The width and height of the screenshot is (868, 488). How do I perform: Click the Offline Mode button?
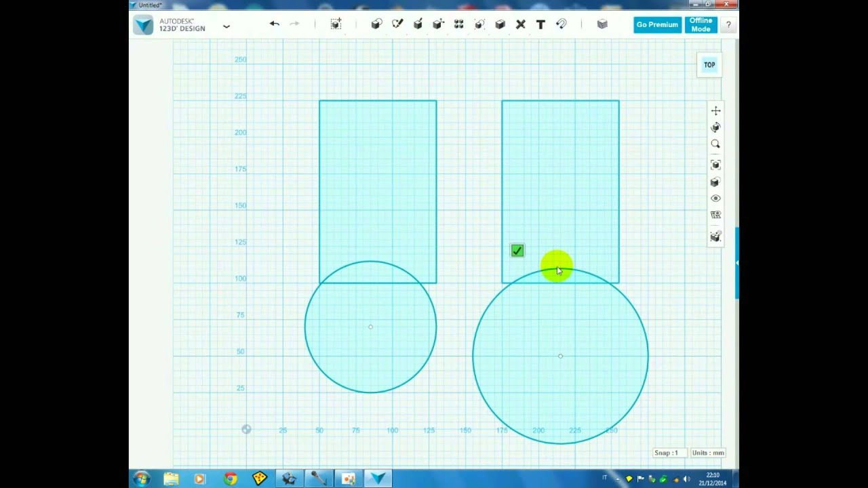[701, 25]
